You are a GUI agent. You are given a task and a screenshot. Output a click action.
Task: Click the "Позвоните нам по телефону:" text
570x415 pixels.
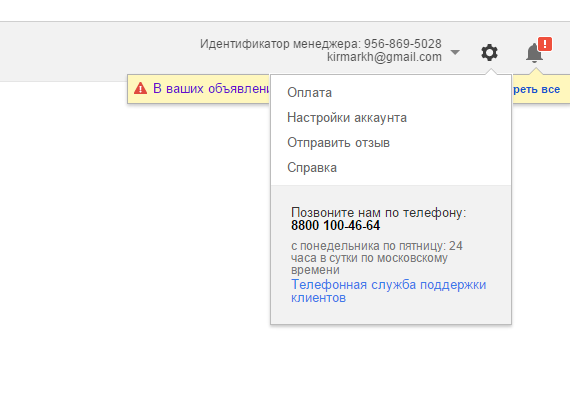point(378,213)
